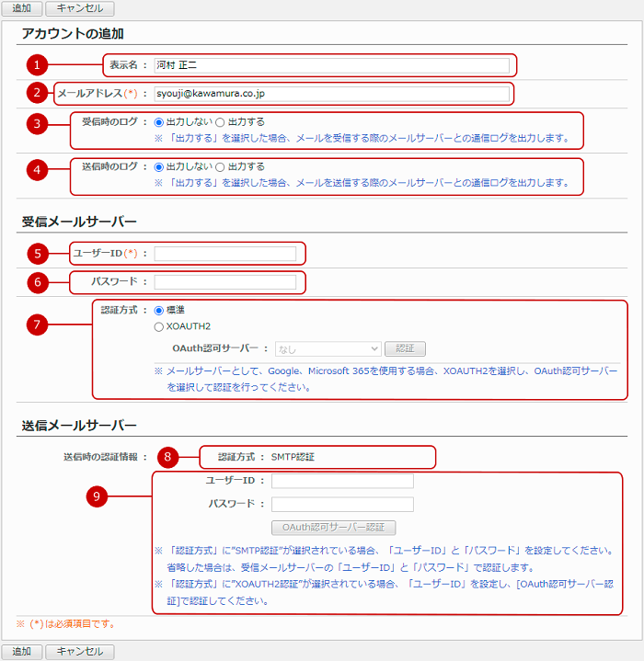Click 送信メールサーバー ユーザーID field
Image resolution: width=644 pixels, height=661 pixels.
342,481
